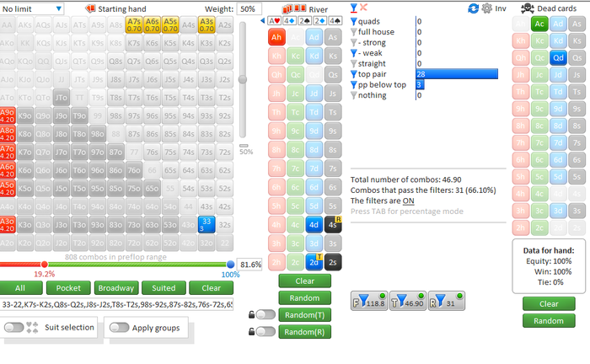Click the Dead cards skull icon

coord(528,8)
